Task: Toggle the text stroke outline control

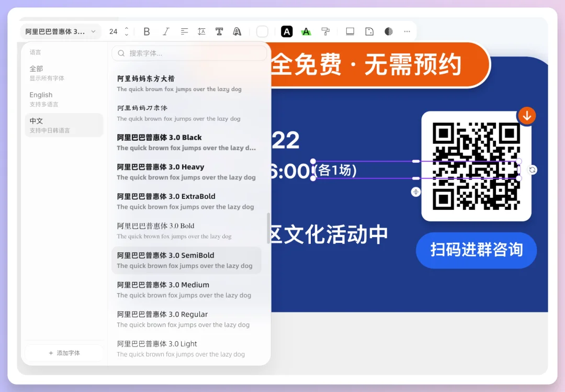Action: click(x=262, y=31)
